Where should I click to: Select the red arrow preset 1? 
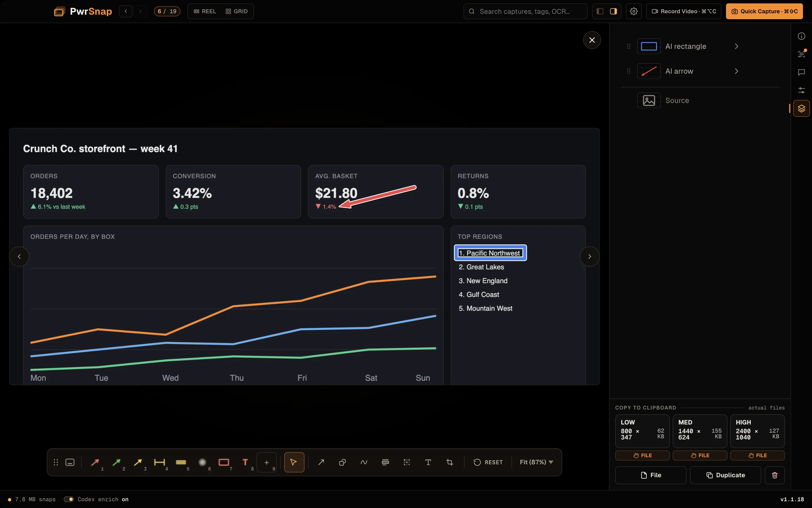tap(95, 462)
